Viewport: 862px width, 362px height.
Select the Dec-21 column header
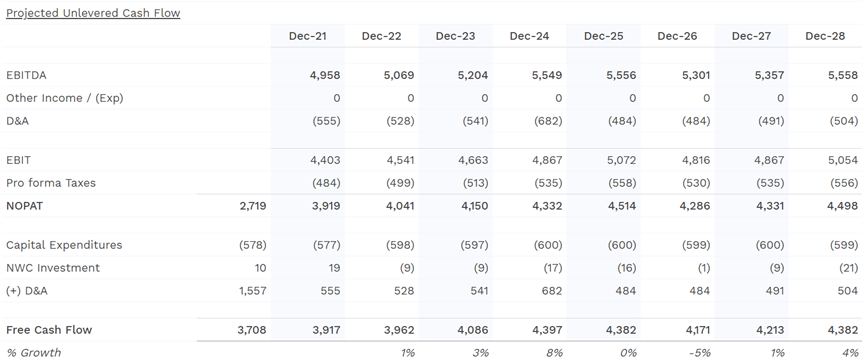[x=308, y=36]
